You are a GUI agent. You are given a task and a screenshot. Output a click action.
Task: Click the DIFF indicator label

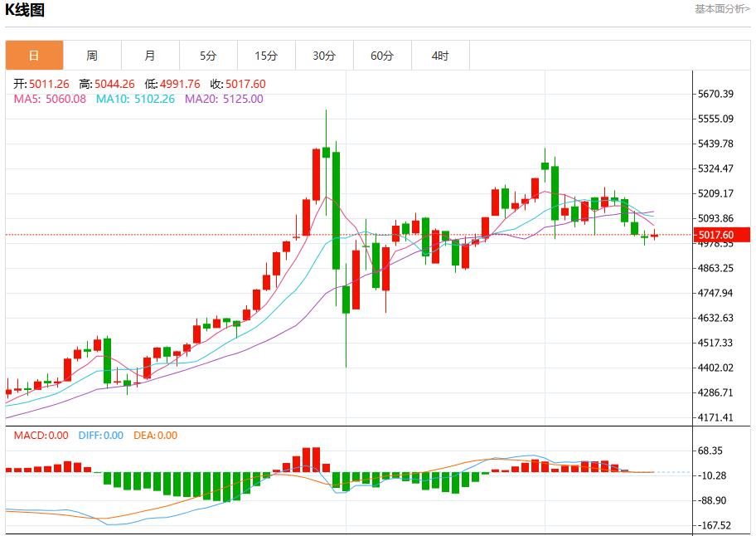pos(100,435)
